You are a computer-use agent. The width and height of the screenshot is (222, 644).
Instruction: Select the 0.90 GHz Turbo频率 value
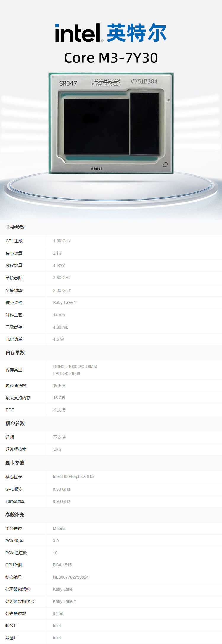[x=62, y=501]
